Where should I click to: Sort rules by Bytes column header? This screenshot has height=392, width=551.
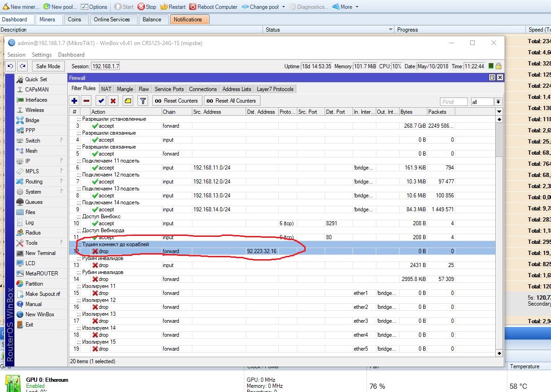[x=413, y=111]
